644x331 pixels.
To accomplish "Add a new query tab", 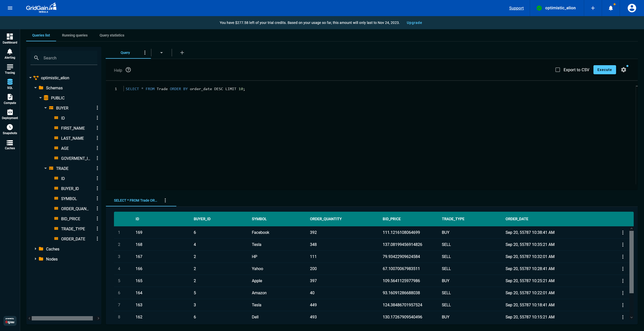I will 182,53.
